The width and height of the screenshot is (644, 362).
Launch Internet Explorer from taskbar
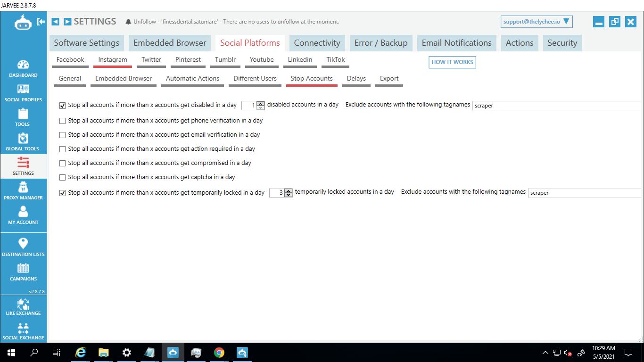point(81,353)
